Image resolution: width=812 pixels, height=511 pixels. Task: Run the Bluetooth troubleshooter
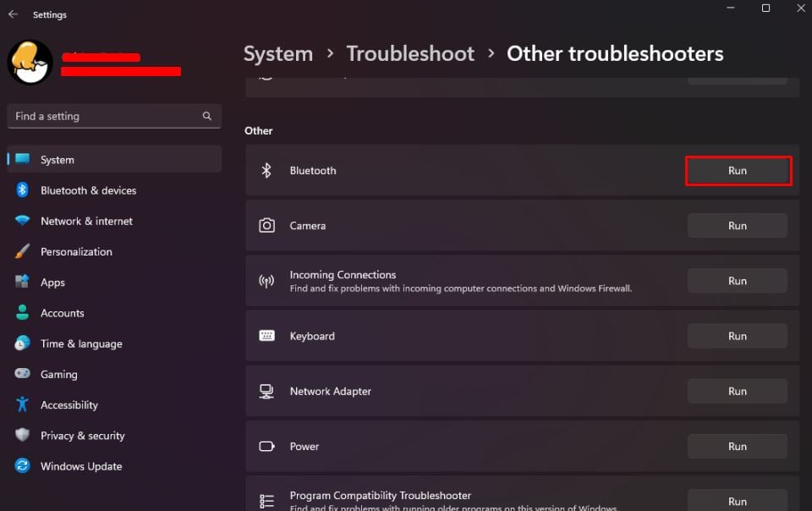pyautogui.click(x=738, y=170)
